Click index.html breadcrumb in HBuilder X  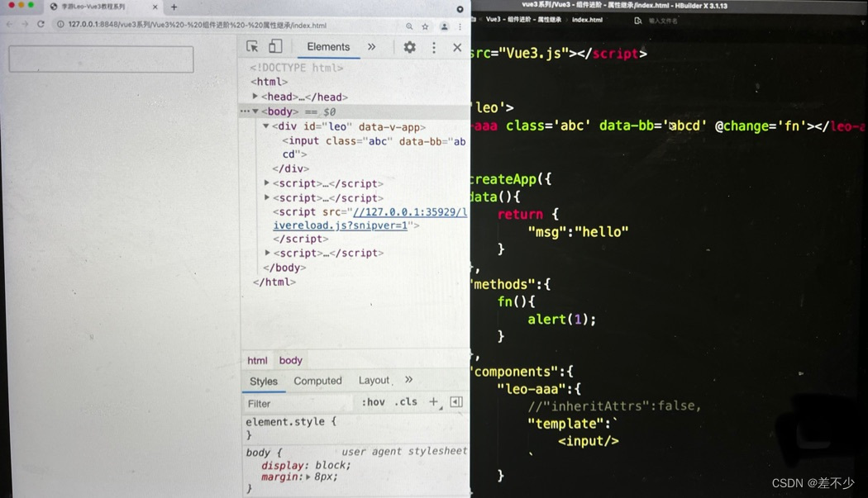587,20
